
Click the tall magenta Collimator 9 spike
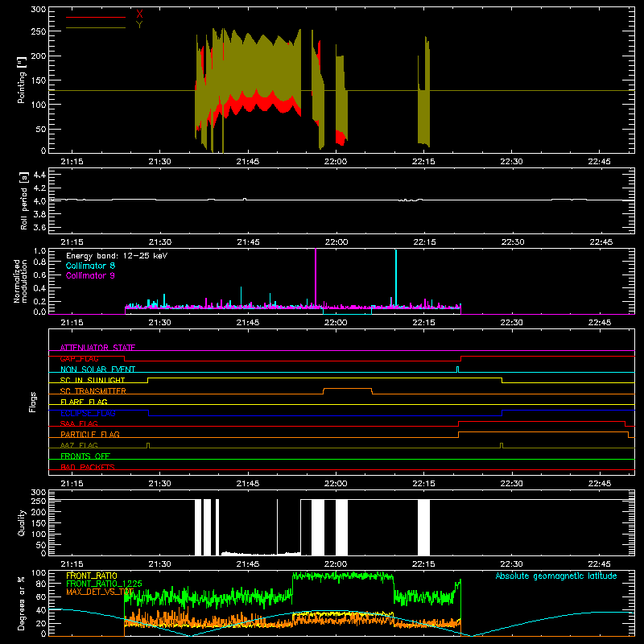tap(316, 277)
